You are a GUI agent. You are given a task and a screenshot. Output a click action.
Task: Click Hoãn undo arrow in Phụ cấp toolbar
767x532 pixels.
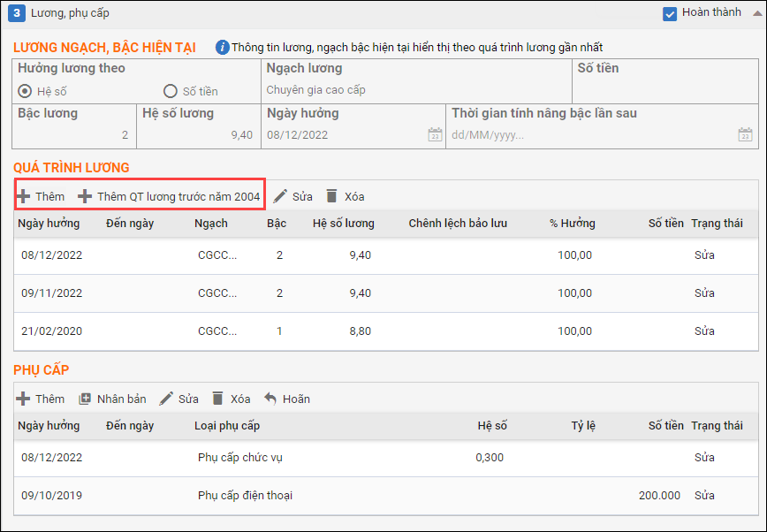[270, 399]
